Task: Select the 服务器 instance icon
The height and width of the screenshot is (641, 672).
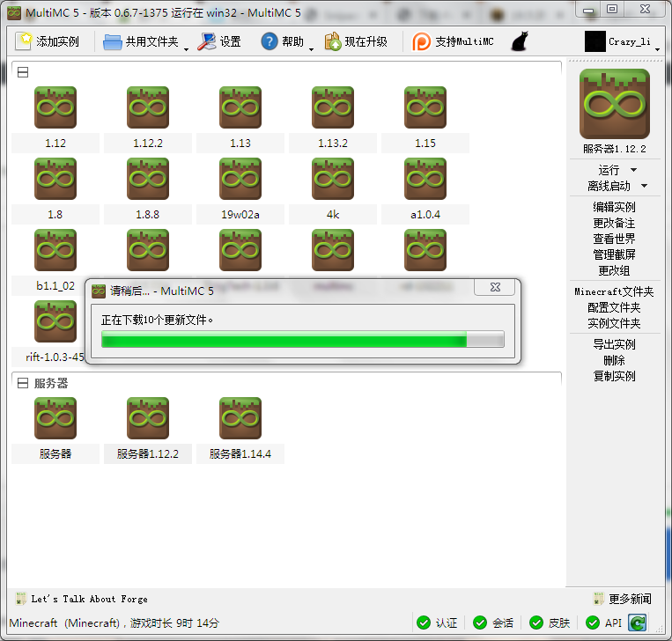Action: pyautogui.click(x=55, y=418)
